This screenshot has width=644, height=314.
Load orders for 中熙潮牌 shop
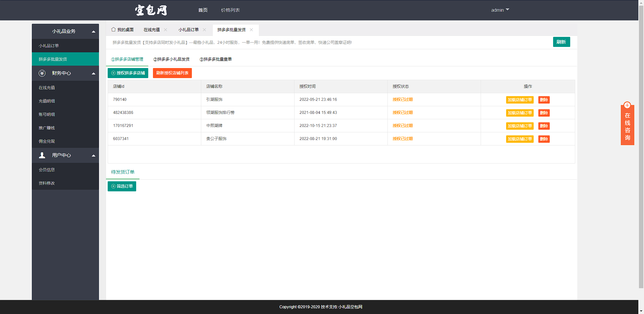(520, 126)
